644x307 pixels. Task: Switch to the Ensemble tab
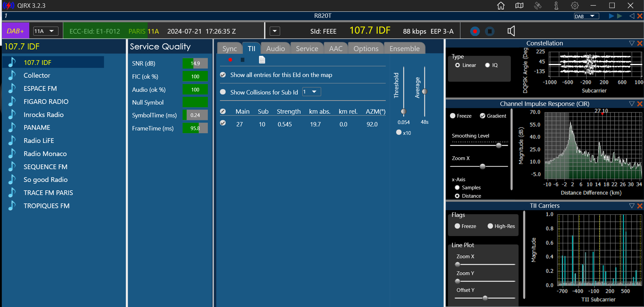(x=405, y=48)
